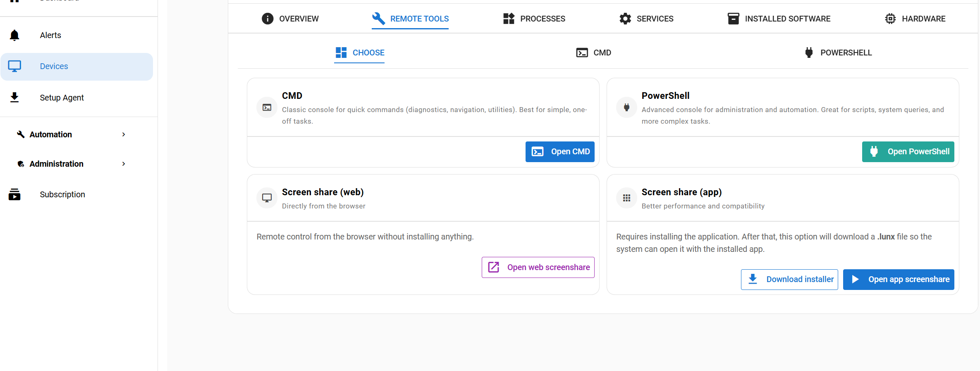Screen dimensions: 980x371
Task: Click the Alerts bell icon in sidebar
Action: 14,36
